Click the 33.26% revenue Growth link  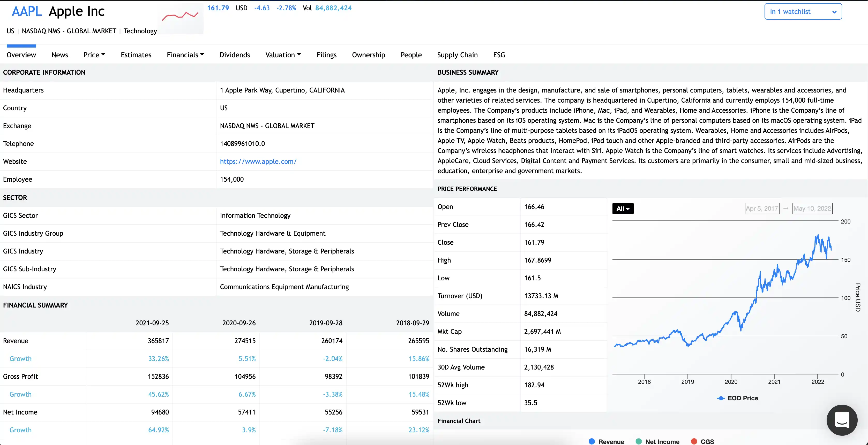pyautogui.click(x=158, y=358)
